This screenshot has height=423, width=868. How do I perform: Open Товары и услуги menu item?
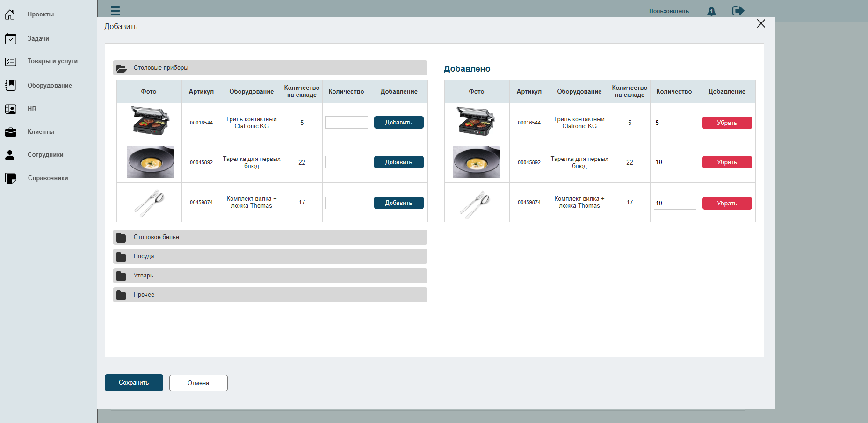click(x=52, y=61)
